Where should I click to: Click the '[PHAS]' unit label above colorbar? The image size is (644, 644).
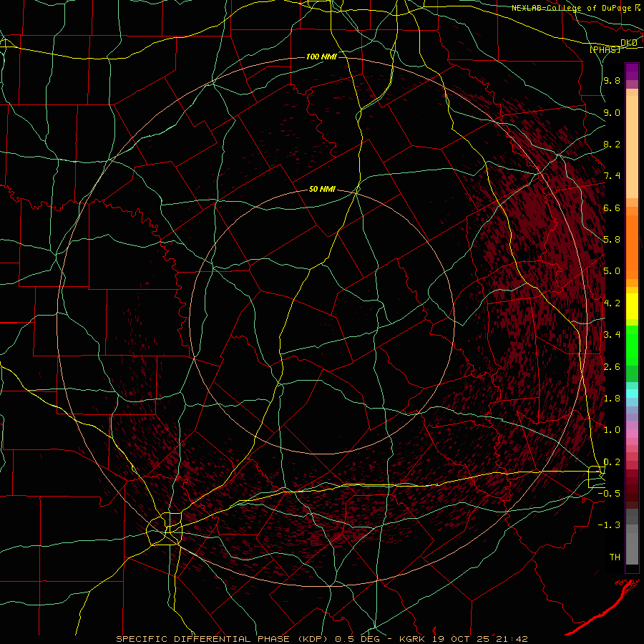coord(605,50)
